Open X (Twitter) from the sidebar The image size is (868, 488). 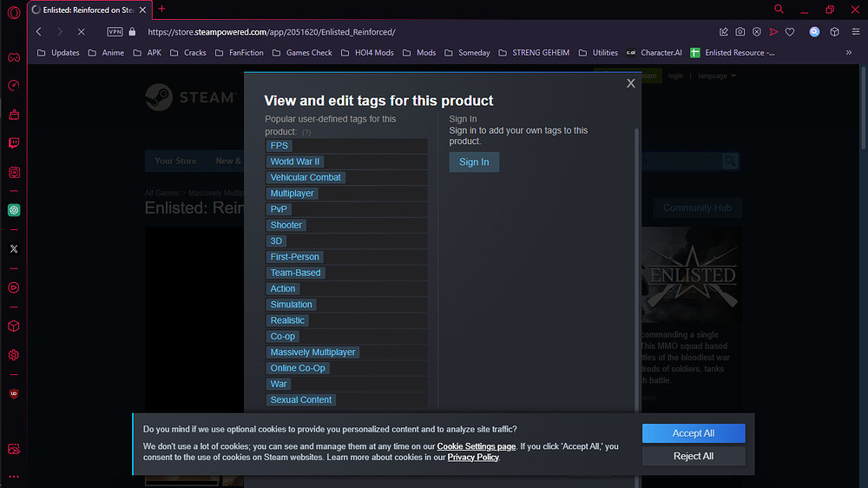coord(14,248)
